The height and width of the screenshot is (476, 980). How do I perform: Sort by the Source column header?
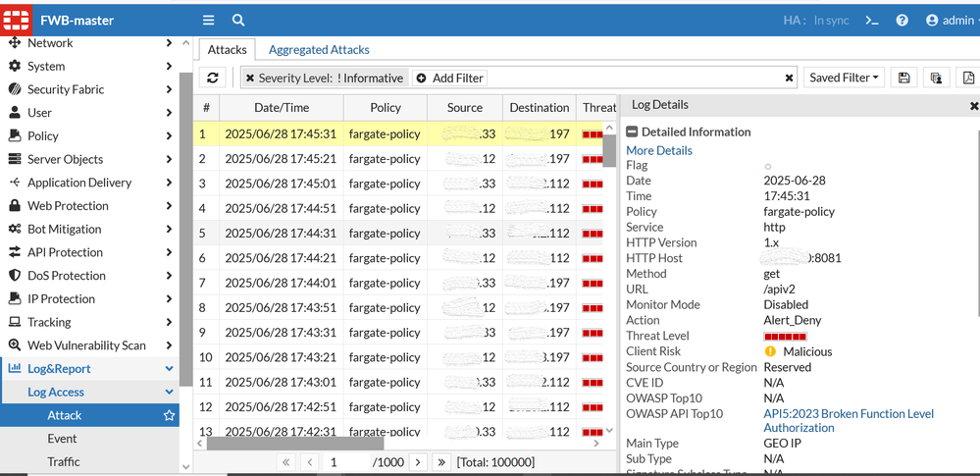[464, 108]
